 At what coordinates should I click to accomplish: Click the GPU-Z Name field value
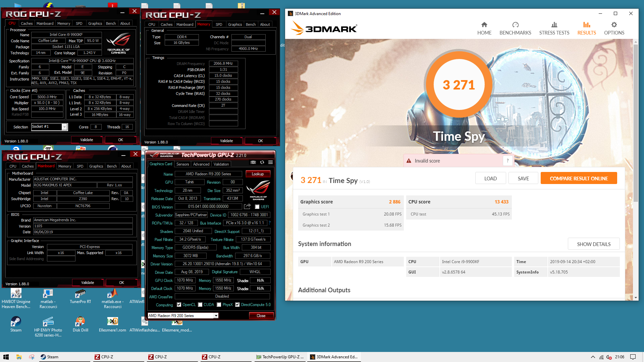pyautogui.click(x=208, y=174)
